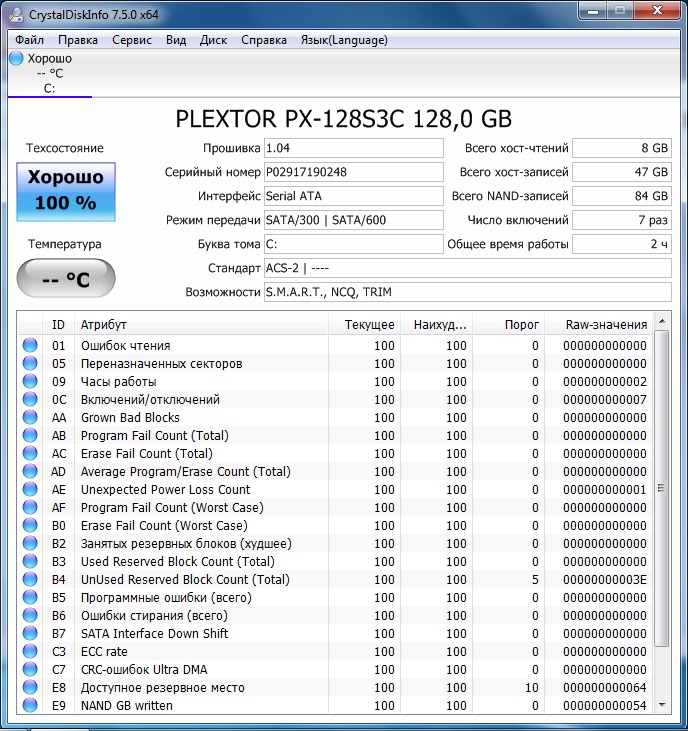Click the status circle for AE Unexpected Power Loss Count
Image resolution: width=688 pixels, height=731 pixels.
[30, 490]
